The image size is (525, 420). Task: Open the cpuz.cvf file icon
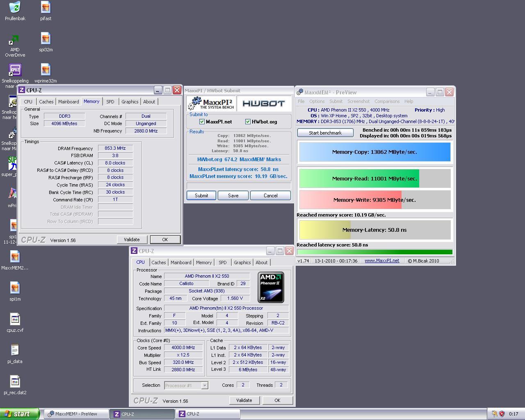tap(15, 320)
